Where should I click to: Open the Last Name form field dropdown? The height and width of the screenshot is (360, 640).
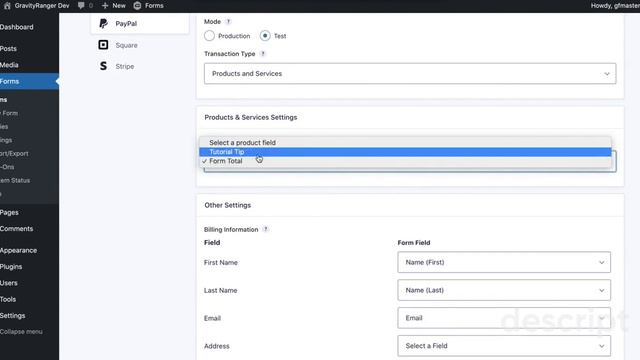[504, 290]
